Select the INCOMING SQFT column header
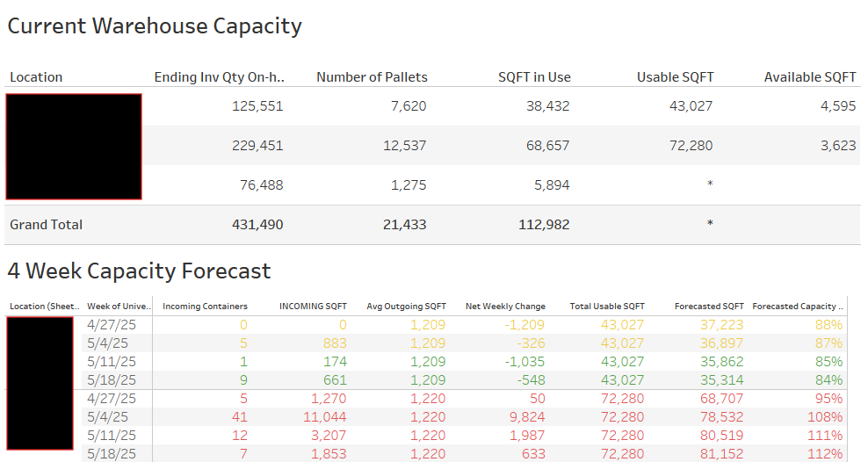 (x=313, y=307)
